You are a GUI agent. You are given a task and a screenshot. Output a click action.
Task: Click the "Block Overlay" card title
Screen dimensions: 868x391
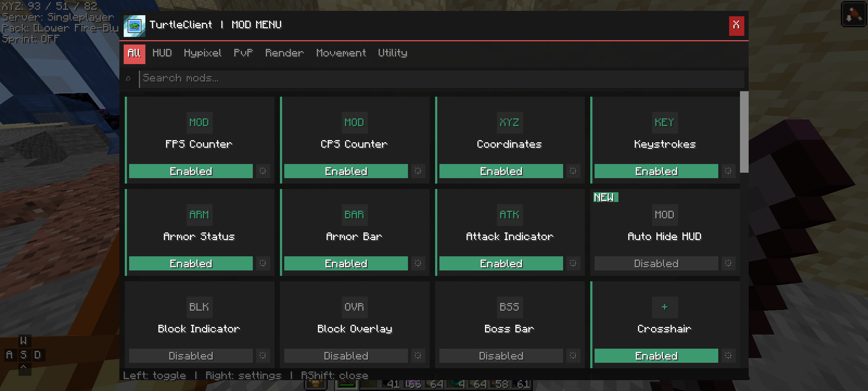354,329
